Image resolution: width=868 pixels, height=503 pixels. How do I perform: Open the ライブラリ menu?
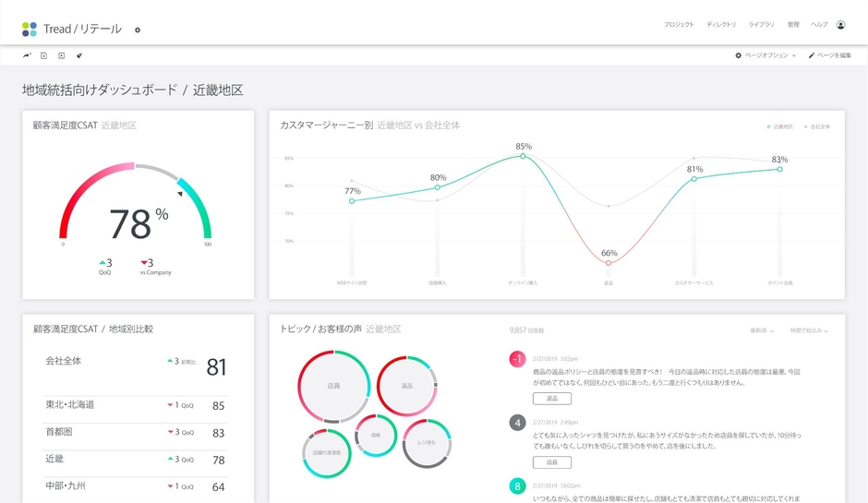click(762, 25)
